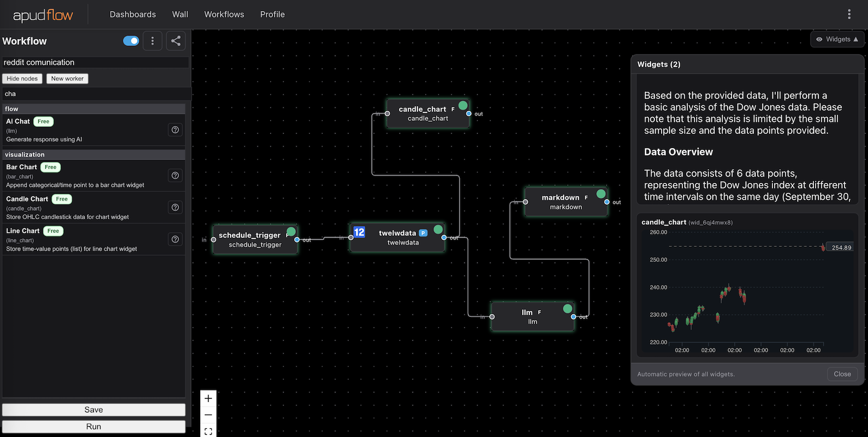Viewport: 868px width, 437px height.
Task: Open help for AI Chat node
Action: (x=175, y=130)
